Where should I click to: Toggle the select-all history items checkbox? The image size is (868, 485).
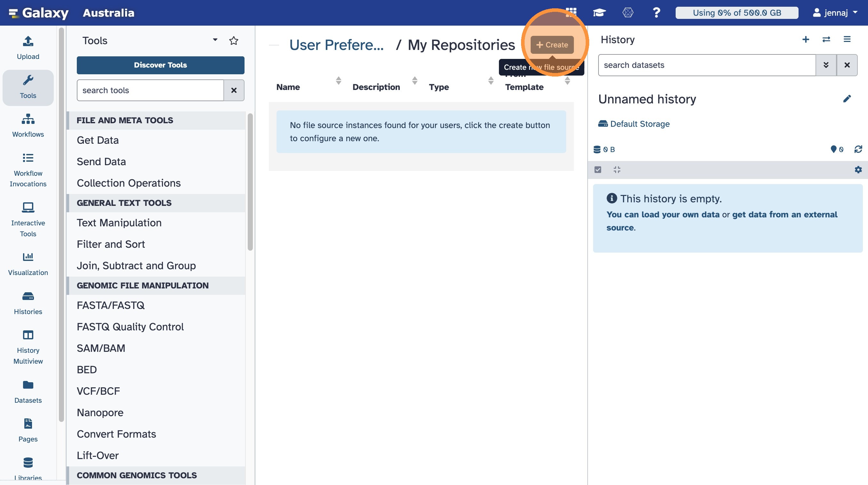pyautogui.click(x=598, y=170)
